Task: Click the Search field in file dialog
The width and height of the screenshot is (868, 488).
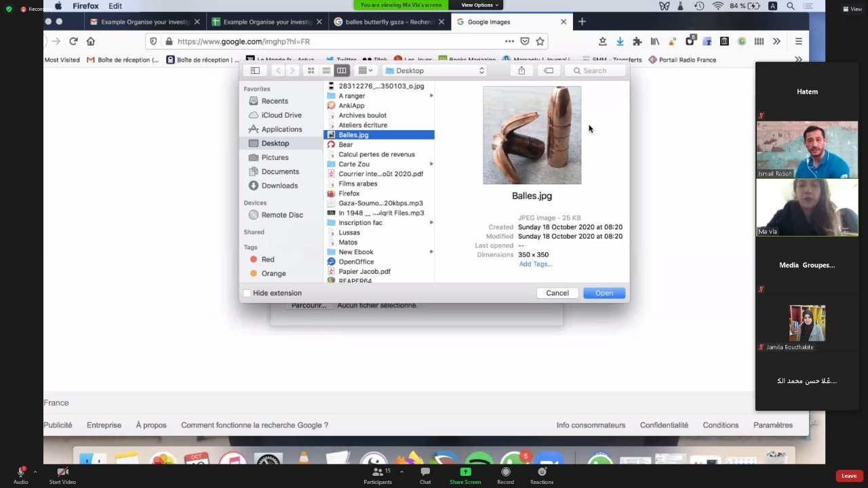Action: tap(597, 70)
